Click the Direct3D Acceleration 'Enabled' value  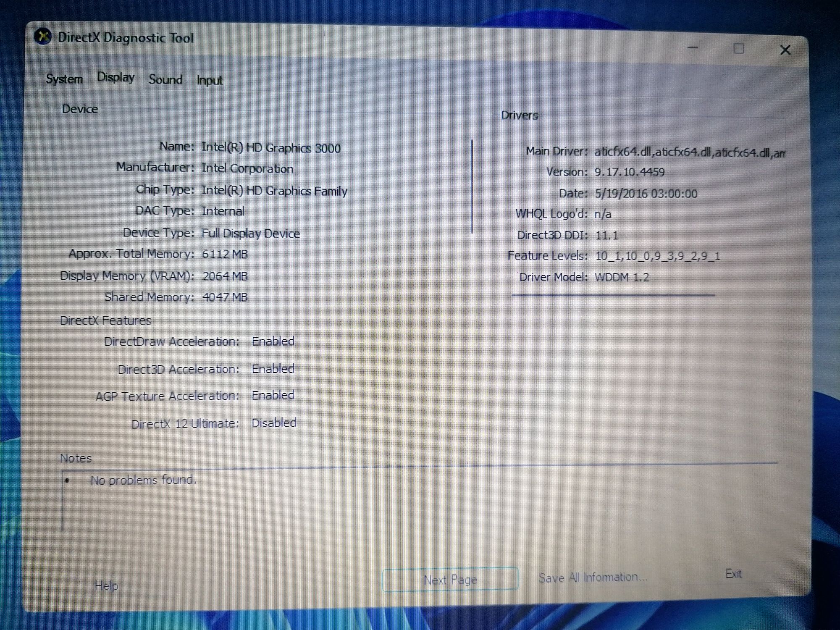coord(273,368)
